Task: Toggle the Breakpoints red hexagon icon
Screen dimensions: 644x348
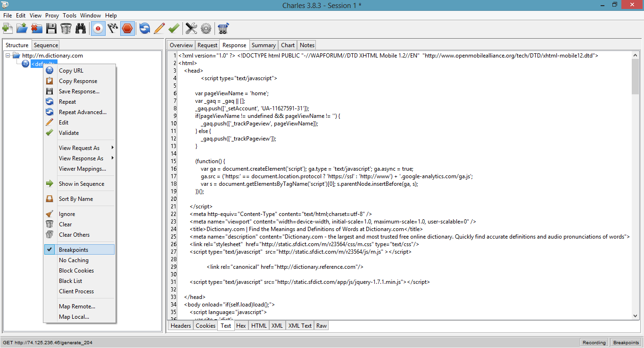Action: pyautogui.click(x=127, y=28)
